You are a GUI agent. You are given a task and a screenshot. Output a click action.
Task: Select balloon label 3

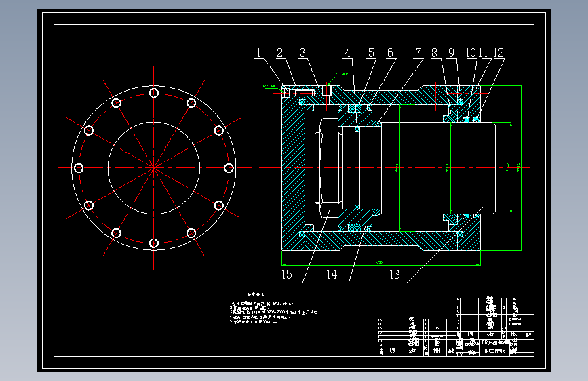point(302,53)
